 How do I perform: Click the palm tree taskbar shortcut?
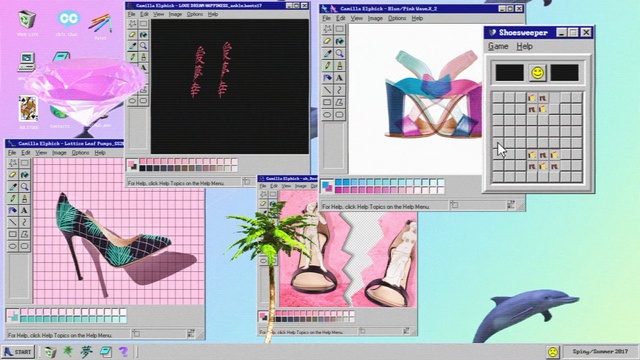(68, 351)
